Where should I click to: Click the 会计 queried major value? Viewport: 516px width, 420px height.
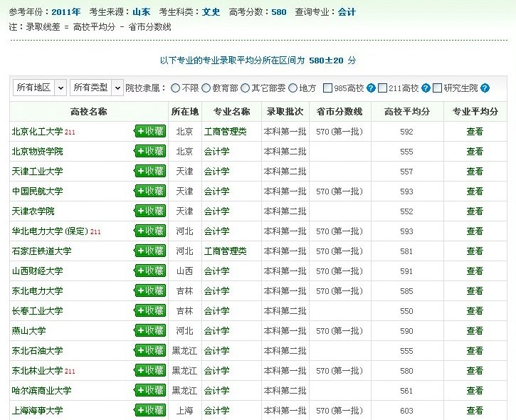pyautogui.click(x=347, y=12)
